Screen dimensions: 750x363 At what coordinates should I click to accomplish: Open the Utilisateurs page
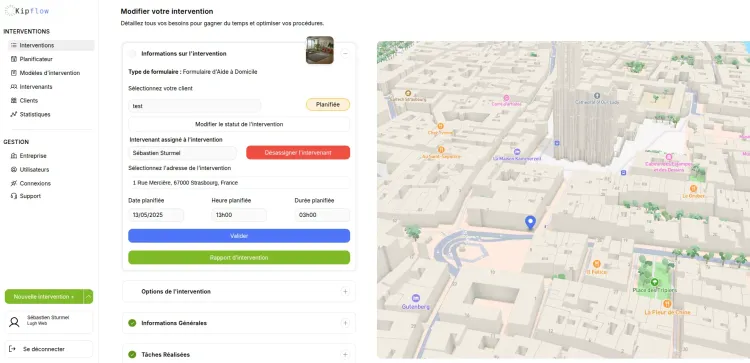pyautogui.click(x=34, y=170)
